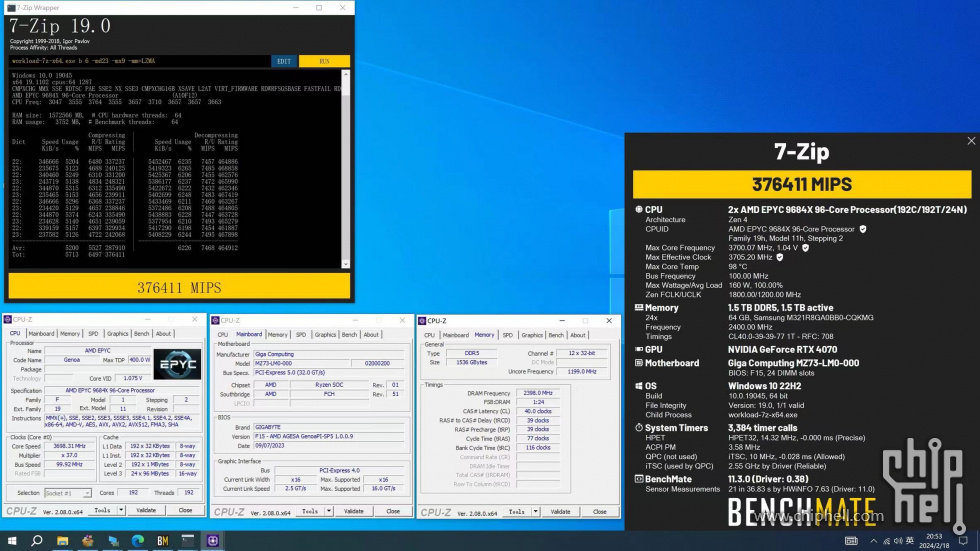Screen dimensions: 980x551
Task: Click NVIDIA GeForce RTX 4070 text in BenchMate
Action: coord(782,349)
